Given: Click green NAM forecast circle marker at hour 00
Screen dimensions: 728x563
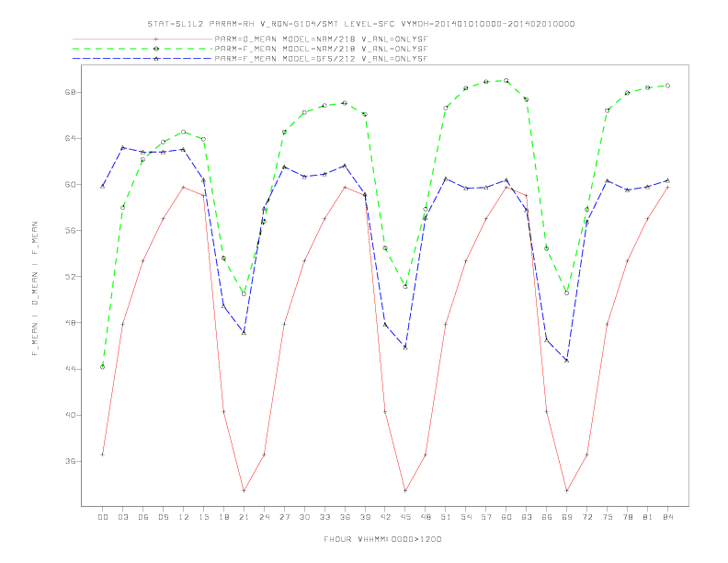Looking at the screenshot, I should [103, 367].
